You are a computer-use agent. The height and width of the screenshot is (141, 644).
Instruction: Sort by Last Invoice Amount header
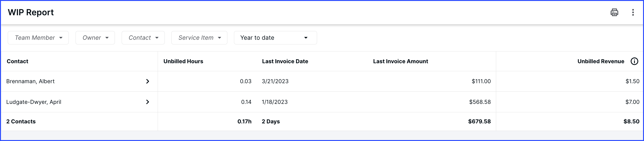click(x=401, y=61)
